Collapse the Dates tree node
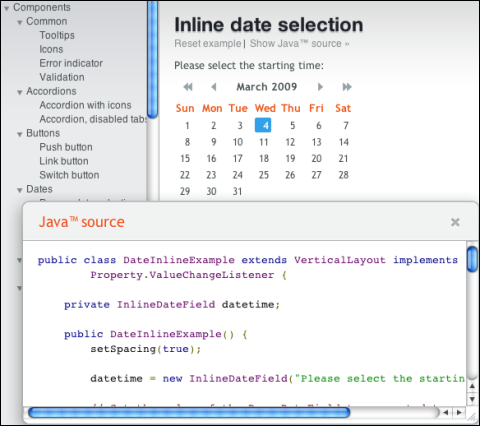This screenshot has height=426, width=480. pyautogui.click(x=20, y=190)
